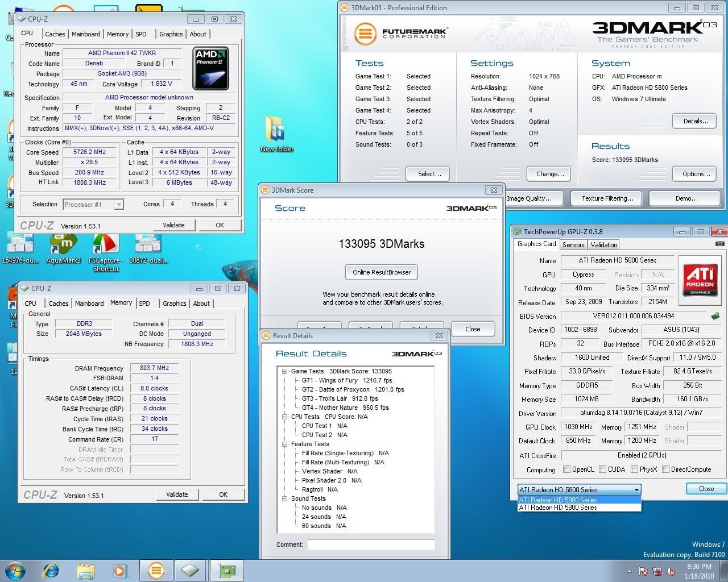This screenshot has height=582, width=728.
Task: Open About tab in top CPU-Z window
Action: pyautogui.click(x=198, y=34)
